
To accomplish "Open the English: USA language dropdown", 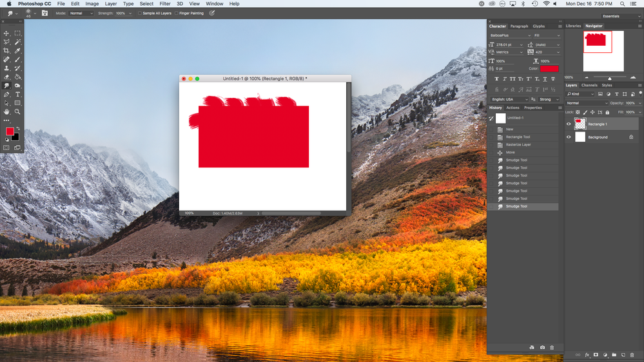I will (x=509, y=99).
